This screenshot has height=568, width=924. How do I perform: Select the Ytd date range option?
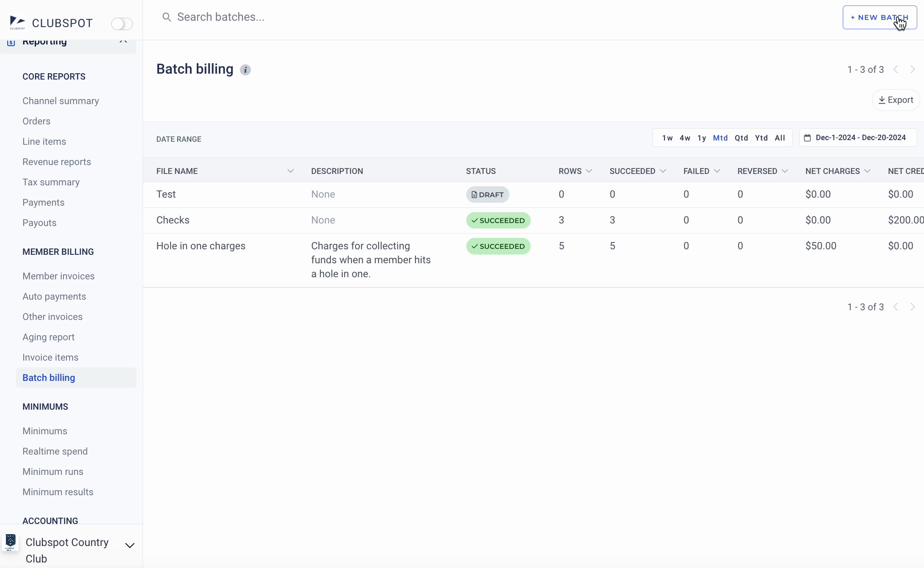761,138
